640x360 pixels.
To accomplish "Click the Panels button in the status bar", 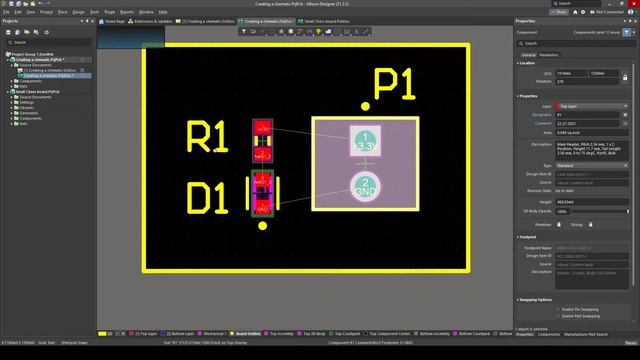I will 631,343.
